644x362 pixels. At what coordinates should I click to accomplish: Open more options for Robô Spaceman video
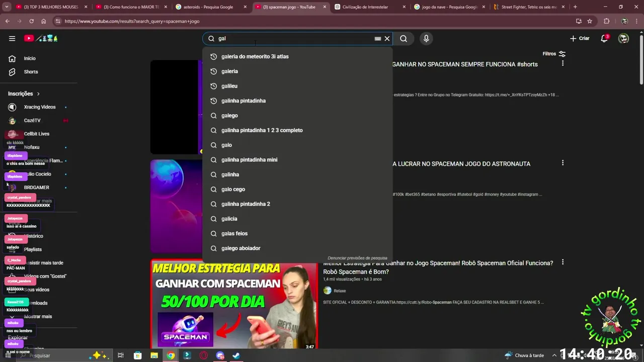562,262
